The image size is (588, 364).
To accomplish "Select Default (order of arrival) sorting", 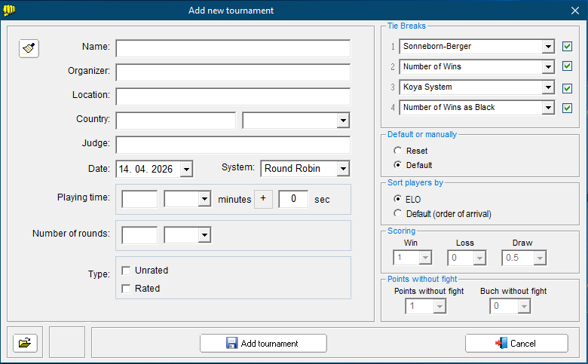I will (x=397, y=214).
